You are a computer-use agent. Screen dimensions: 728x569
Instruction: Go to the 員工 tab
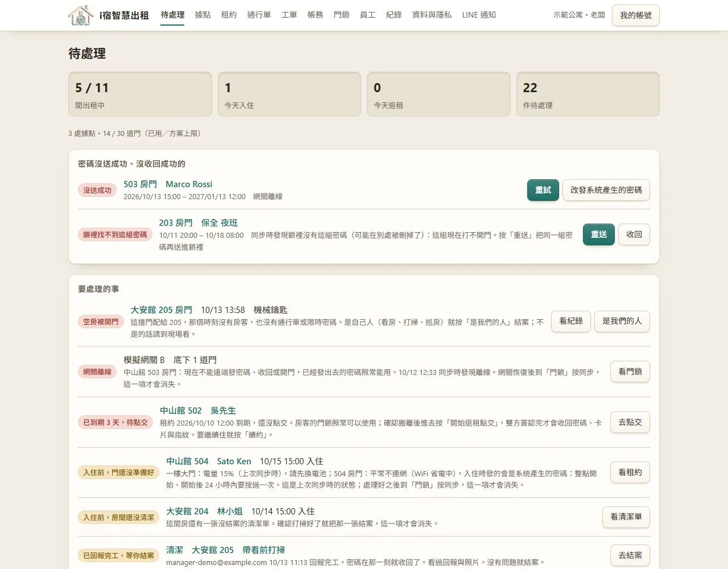click(x=368, y=15)
